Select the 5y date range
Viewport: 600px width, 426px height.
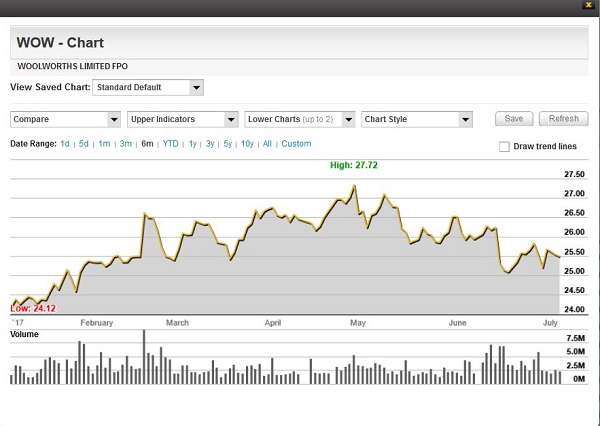(x=227, y=144)
